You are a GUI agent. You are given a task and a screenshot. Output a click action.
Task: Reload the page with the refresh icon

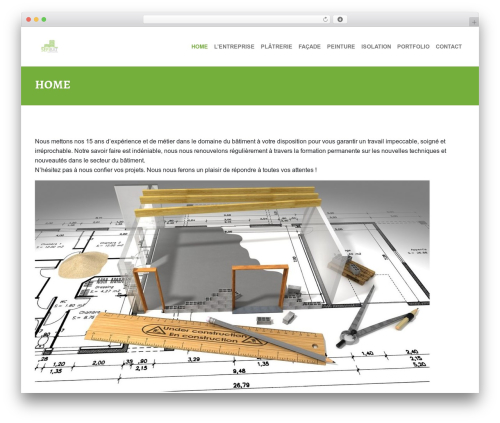click(x=325, y=19)
